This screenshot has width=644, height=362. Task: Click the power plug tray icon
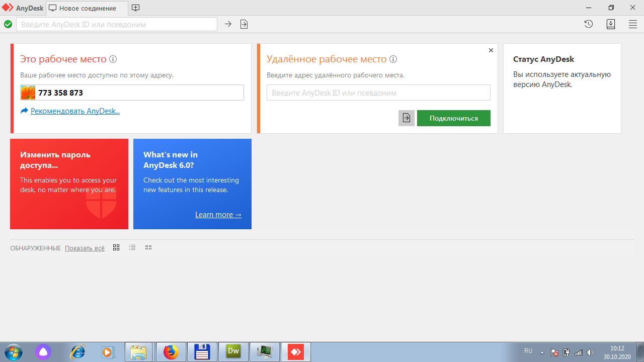pos(566,352)
